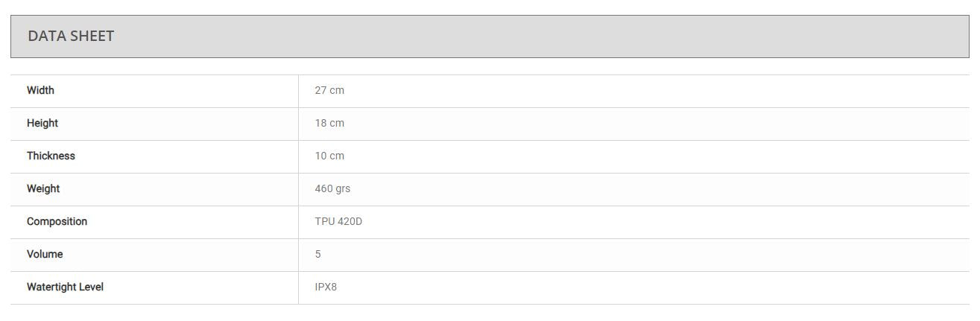Click the measurement shown in grams
This screenshot has width=980, height=321.
tap(332, 188)
